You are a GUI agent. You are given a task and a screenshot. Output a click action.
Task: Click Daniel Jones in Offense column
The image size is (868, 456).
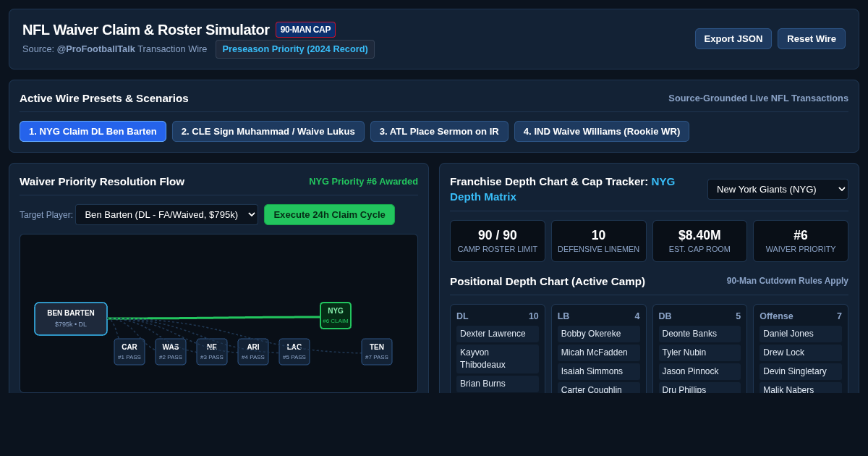tap(801, 334)
